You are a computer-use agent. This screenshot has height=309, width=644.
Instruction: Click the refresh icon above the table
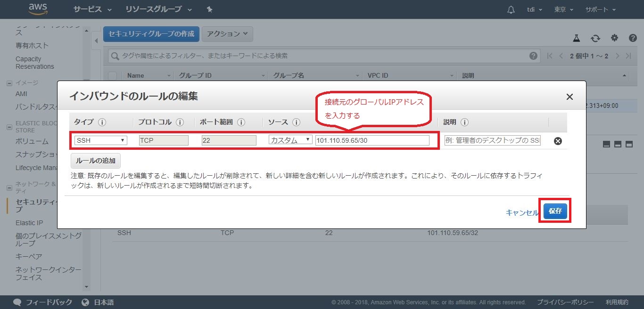(x=595, y=38)
